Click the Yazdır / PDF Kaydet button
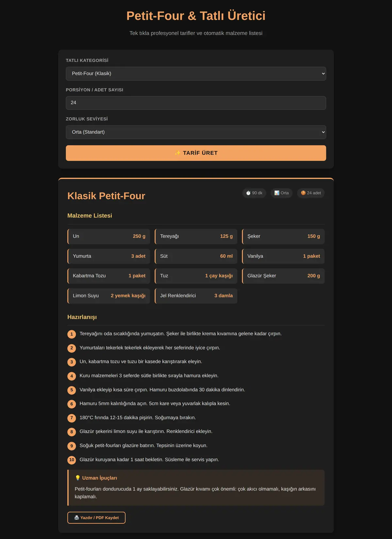Image resolution: width=392 pixels, height=539 pixels. 96,518
